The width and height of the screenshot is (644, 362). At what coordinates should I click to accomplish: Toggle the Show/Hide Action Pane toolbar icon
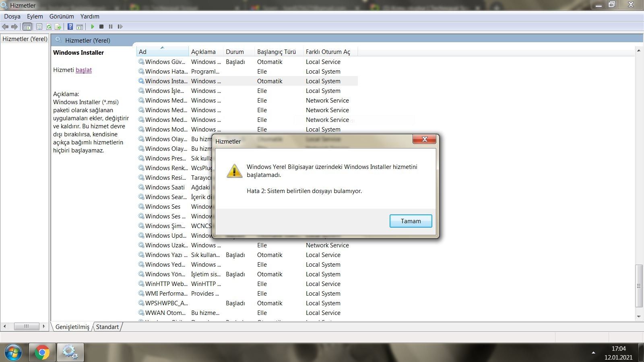pyautogui.click(x=80, y=27)
